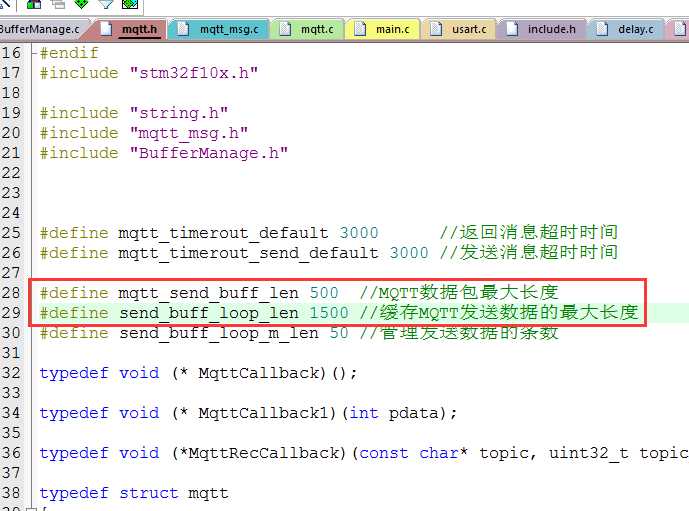
Task: Open the include.h tab
Action: point(542,29)
